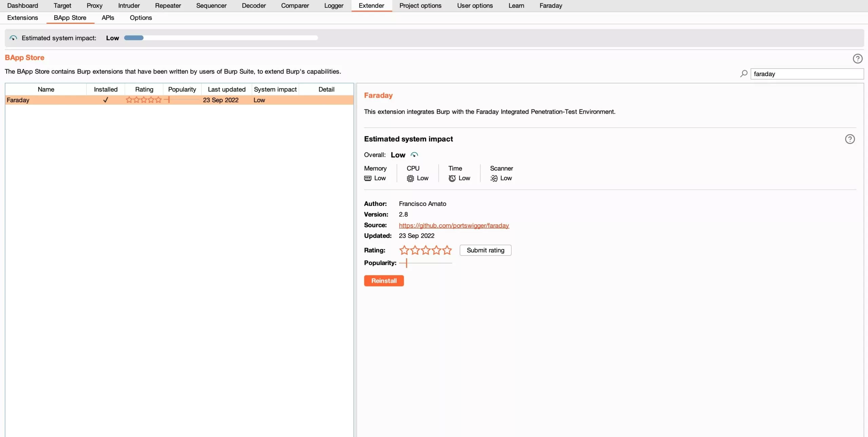
Task: Set the fifth rating star in details
Action: tap(447, 250)
